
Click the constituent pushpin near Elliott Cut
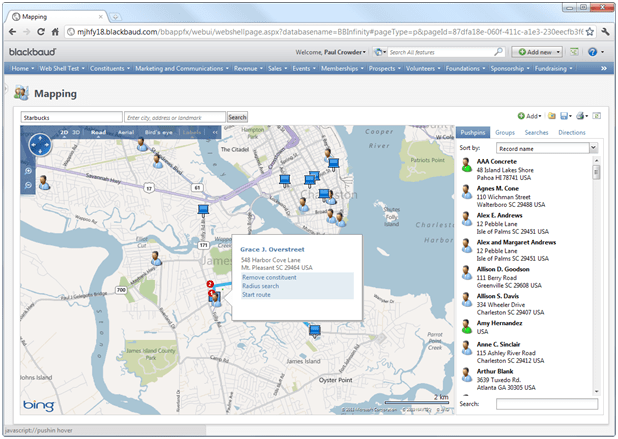(x=156, y=259)
